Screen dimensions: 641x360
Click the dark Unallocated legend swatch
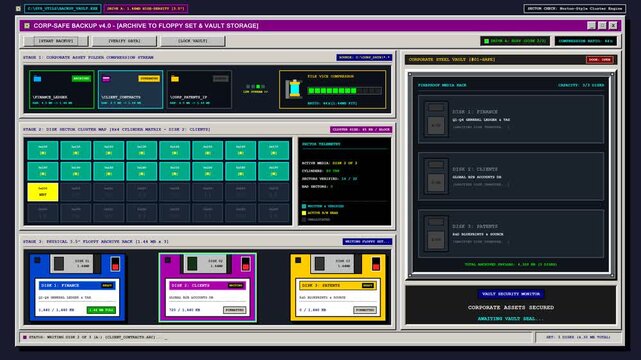click(304, 219)
